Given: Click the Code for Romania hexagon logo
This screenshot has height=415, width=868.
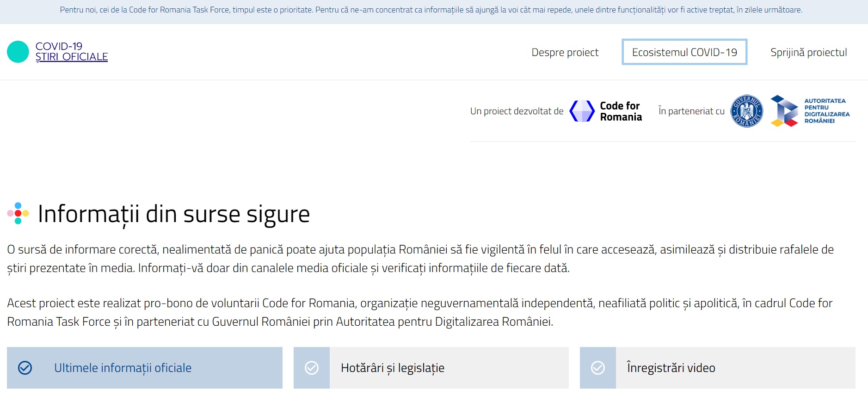Looking at the screenshot, I should (582, 111).
